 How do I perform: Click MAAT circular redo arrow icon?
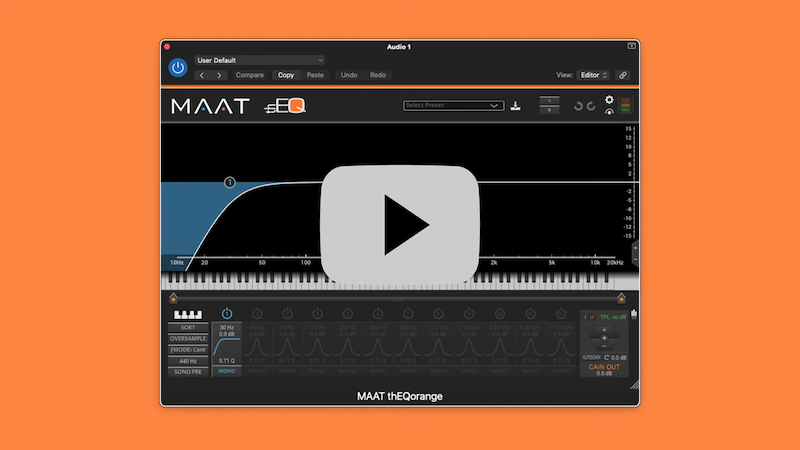click(x=591, y=106)
